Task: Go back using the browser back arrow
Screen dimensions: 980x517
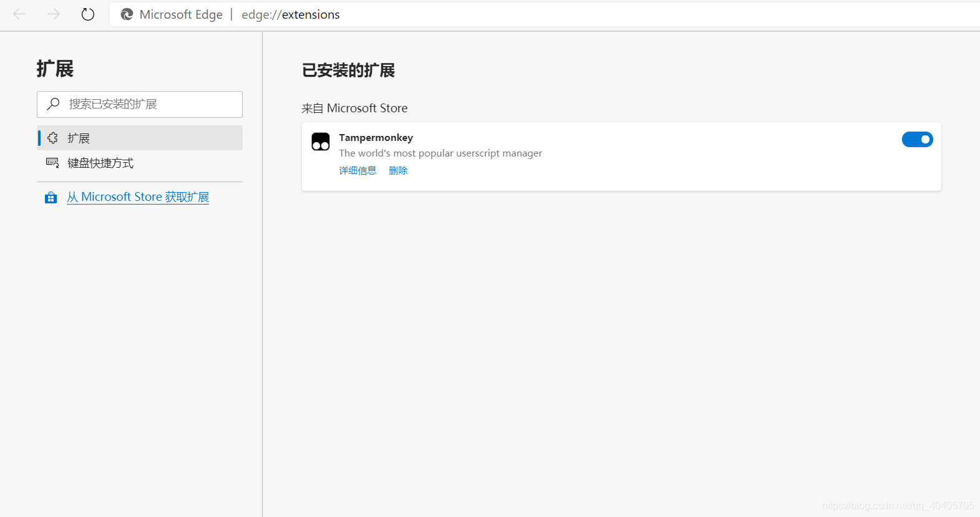Action: pos(19,14)
